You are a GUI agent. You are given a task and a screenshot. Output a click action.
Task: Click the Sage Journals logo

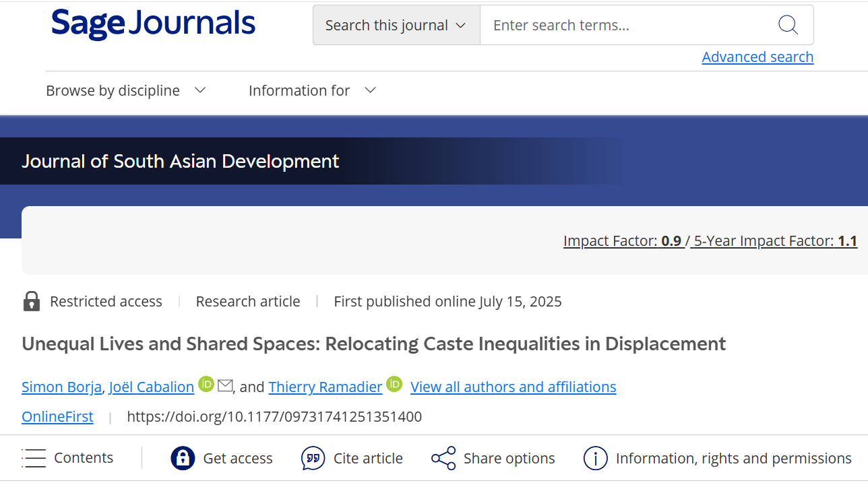click(x=153, y=23)
